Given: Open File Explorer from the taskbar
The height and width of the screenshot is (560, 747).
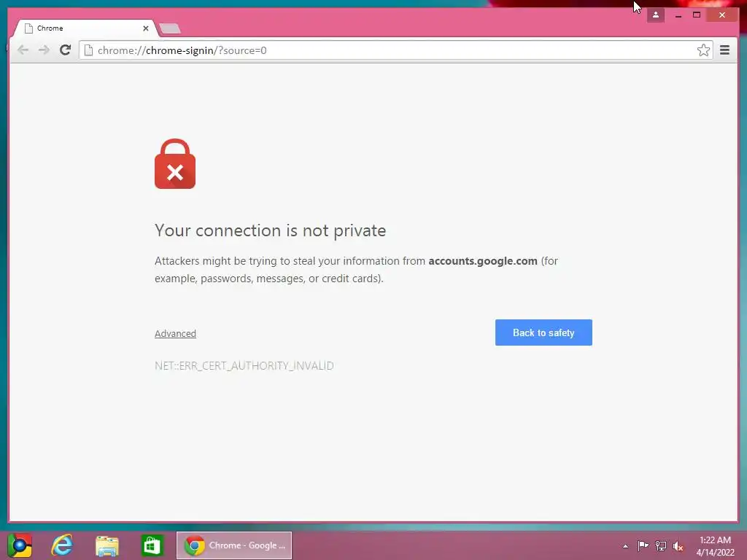Looking at the screenshot, I should (107, 545).
